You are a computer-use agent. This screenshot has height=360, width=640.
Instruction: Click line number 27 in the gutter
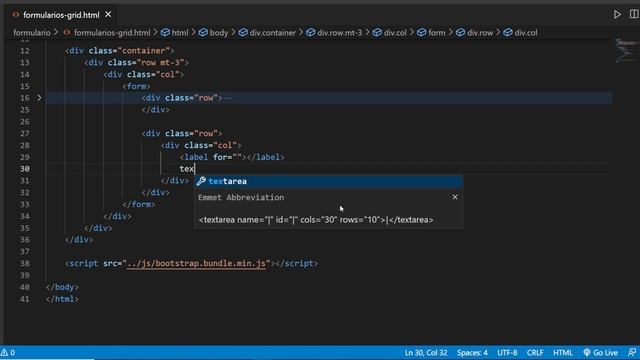tap(24, 133)
